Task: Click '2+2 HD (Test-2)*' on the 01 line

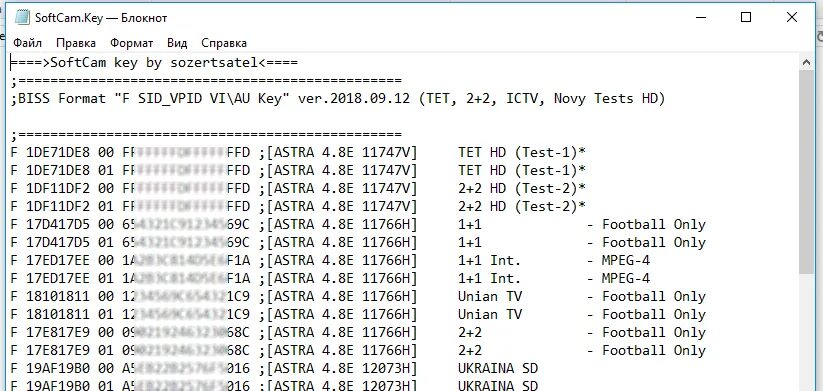Action: [x=522, y=206]
